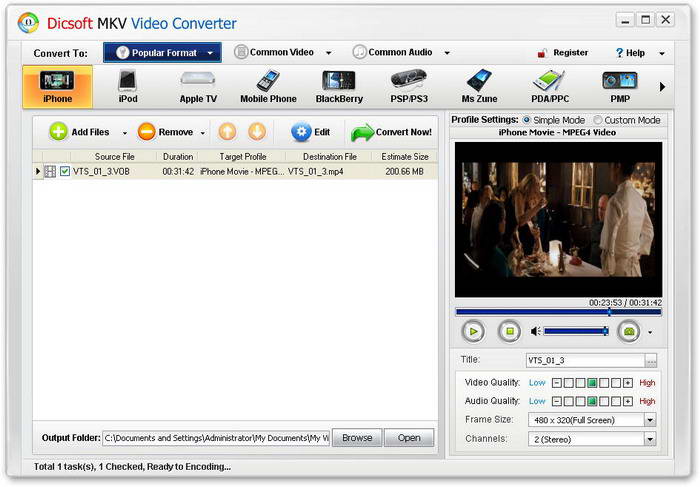Set video quality to highlighted middle level
700x487 pixels.
pyautogui.click(x=592, y=383)
